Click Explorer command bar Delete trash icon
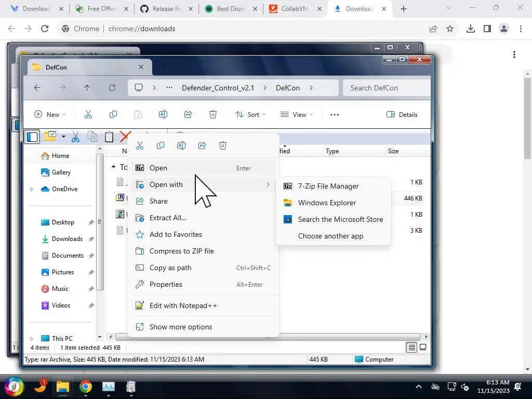 click(x=212, y=115)
